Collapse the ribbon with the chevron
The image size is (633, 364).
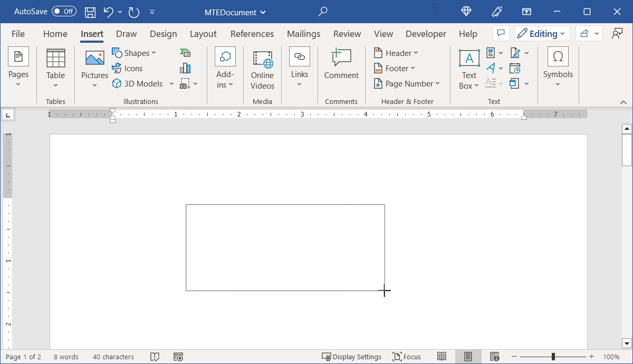tap(623, 102)
